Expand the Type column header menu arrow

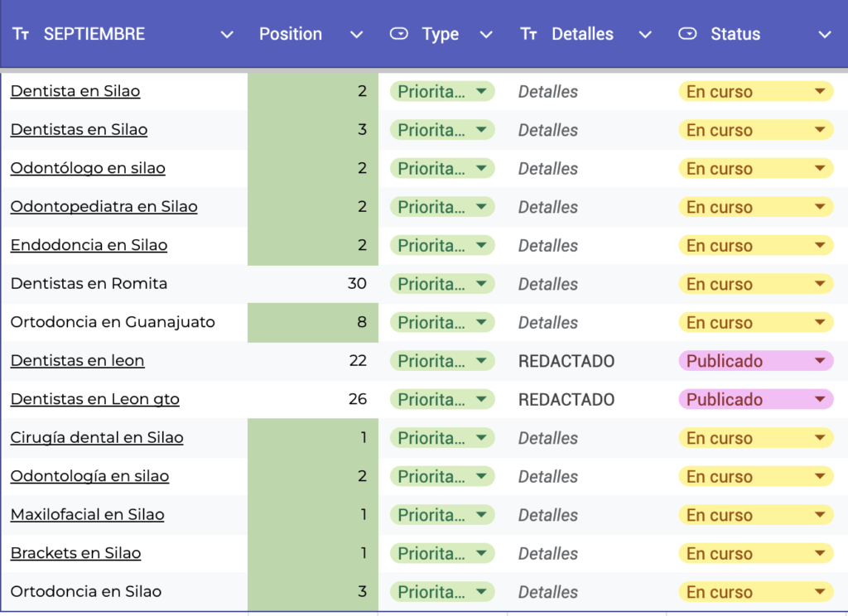[486, 35]
